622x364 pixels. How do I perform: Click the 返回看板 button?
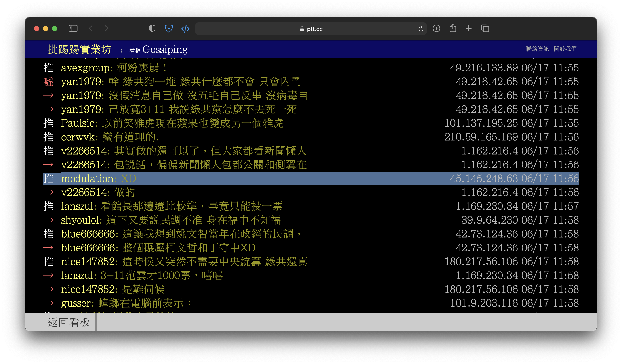pos(69,322)
